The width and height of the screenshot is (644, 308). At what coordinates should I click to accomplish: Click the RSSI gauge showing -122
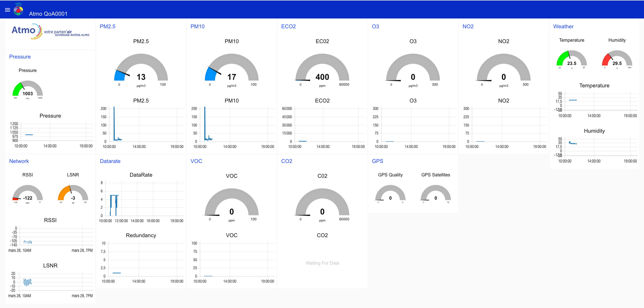pos(28,194)
